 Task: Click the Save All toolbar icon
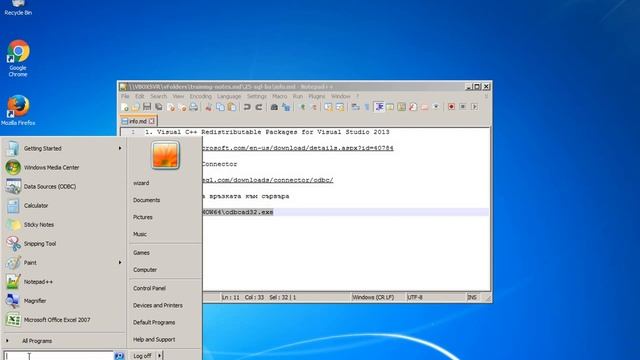click(x=158, y=107)
